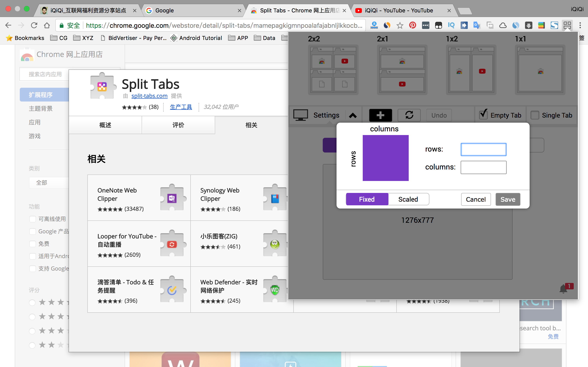This screenshot has width=588, height=367.
Task: Check the 免费 filter checkbox
Action: click(33, 244)
